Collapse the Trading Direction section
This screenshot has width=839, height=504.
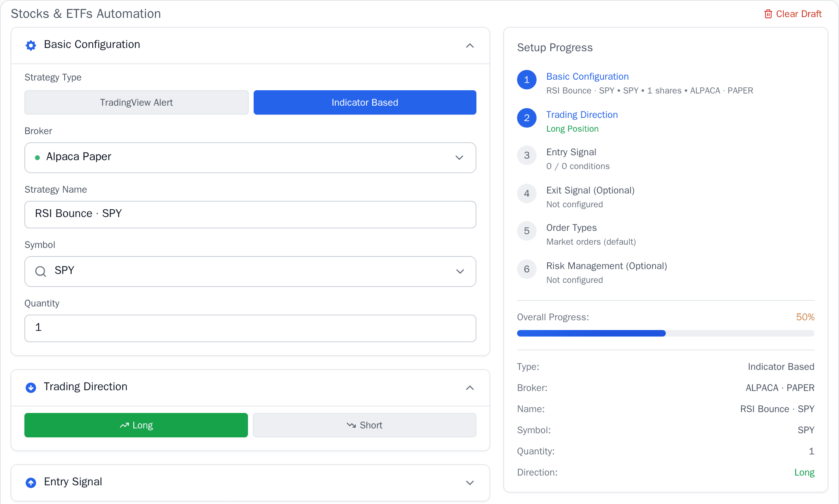click(x=470, y=388)
